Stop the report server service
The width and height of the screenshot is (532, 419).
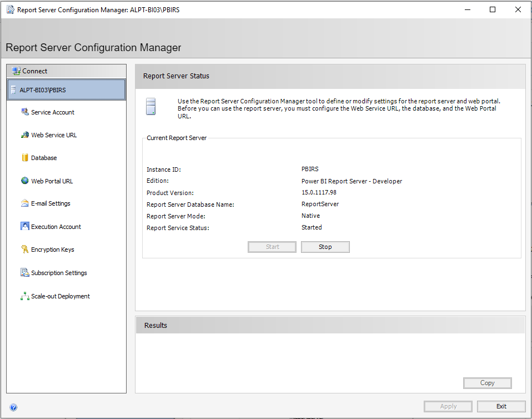click(x=325, y=247)
